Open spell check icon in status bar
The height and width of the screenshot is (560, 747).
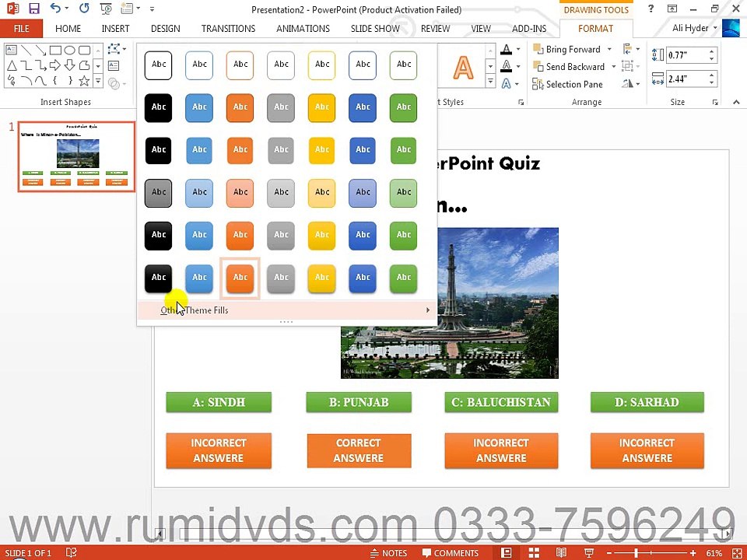(71, 552)
